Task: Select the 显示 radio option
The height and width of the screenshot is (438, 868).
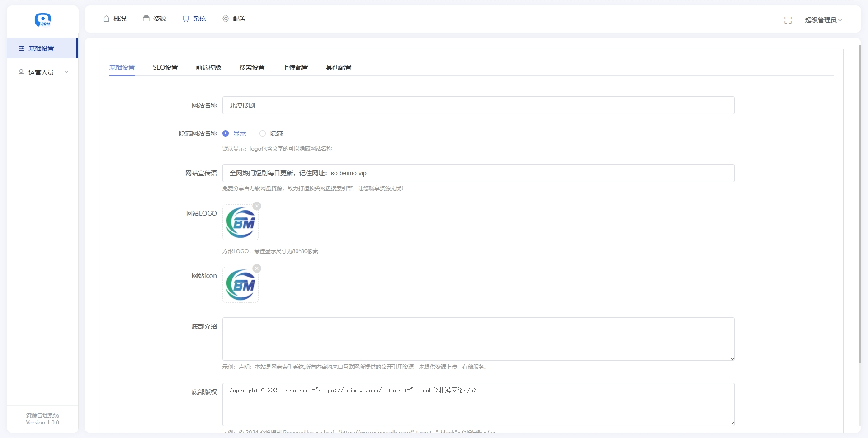Action: tap(226, 133)
